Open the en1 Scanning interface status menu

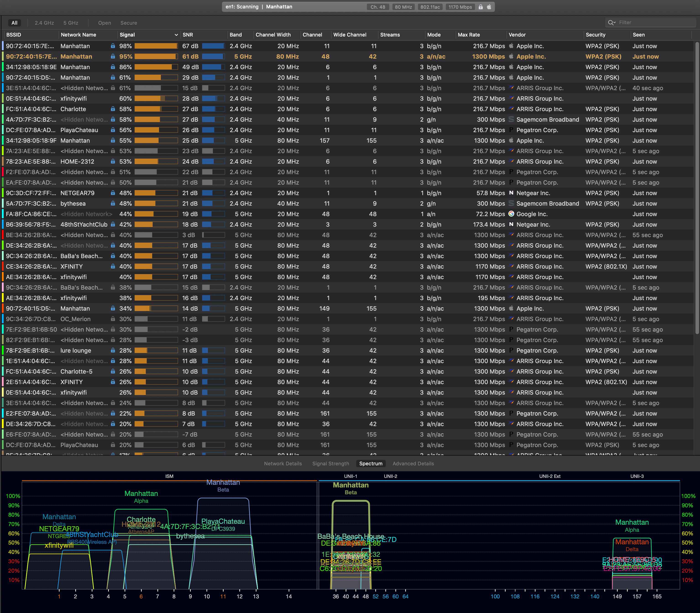[242, 7]
